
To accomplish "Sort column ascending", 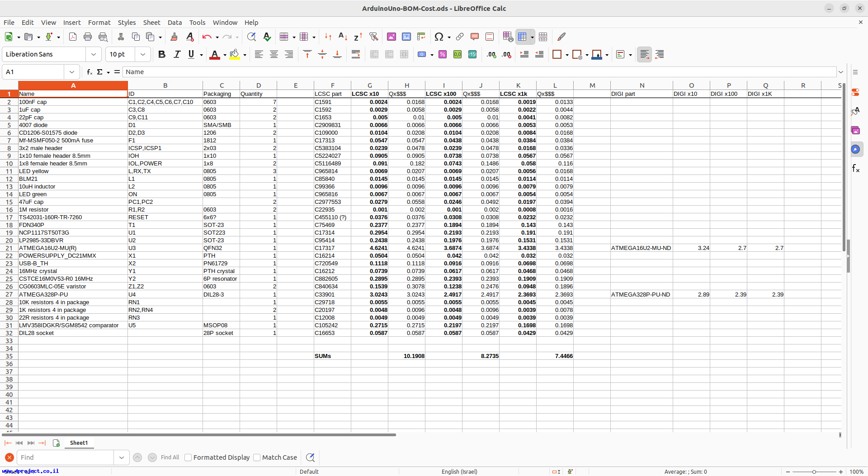I will pos(343,37).
